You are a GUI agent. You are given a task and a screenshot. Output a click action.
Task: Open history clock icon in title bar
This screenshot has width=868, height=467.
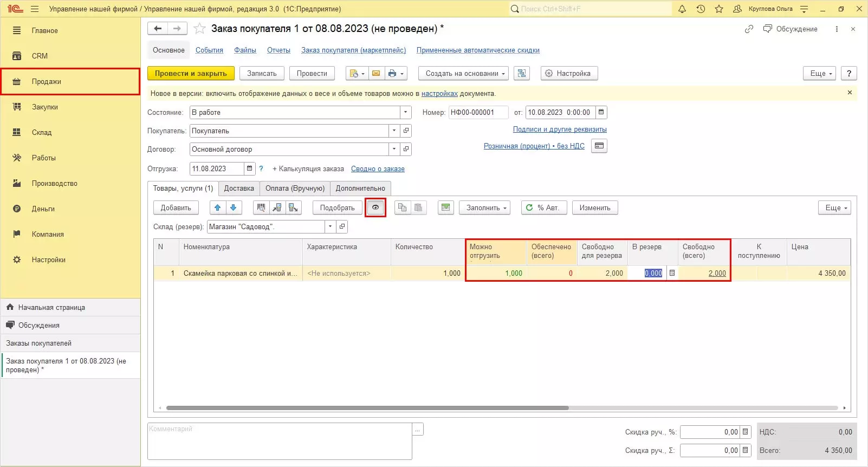click(x=701, y=9)
